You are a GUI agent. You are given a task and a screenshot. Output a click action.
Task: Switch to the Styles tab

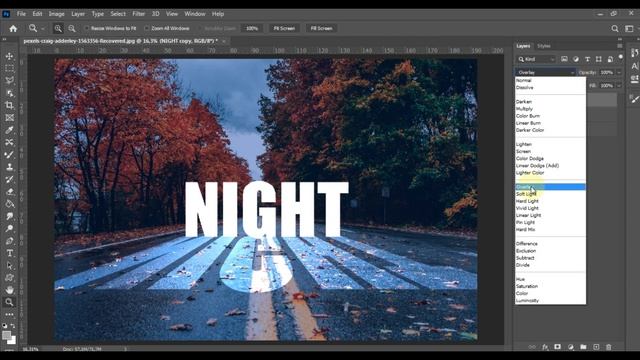544,46
